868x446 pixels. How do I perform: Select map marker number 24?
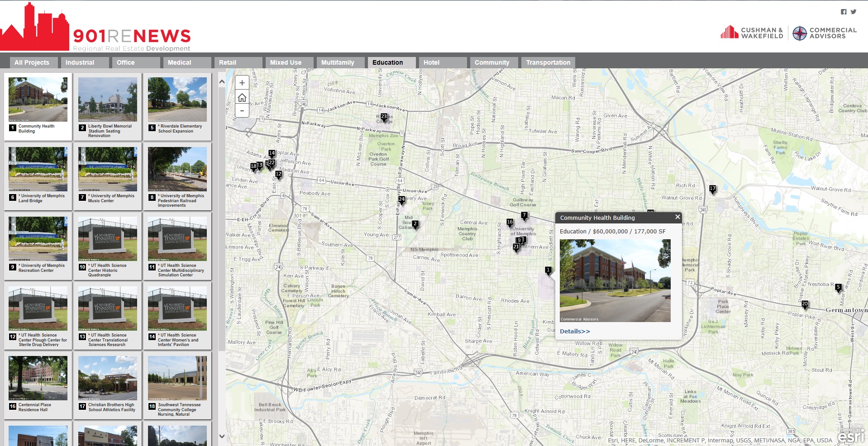click(401, 199)
